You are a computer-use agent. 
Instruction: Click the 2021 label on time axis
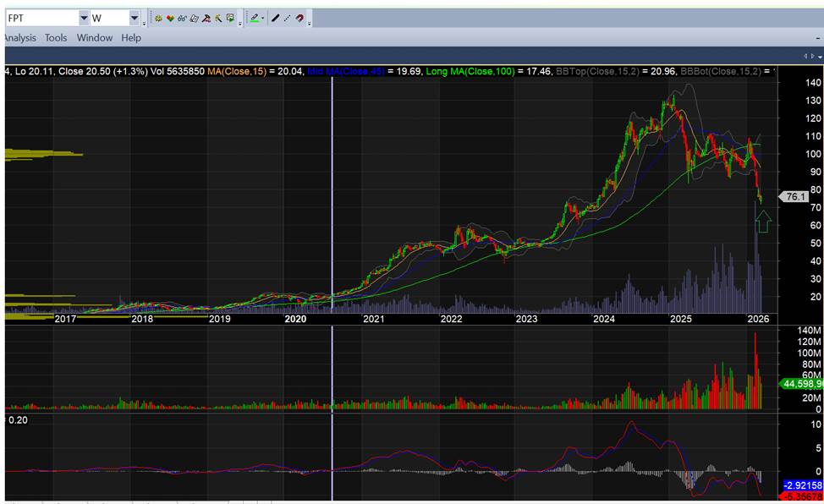coord(374,319)
